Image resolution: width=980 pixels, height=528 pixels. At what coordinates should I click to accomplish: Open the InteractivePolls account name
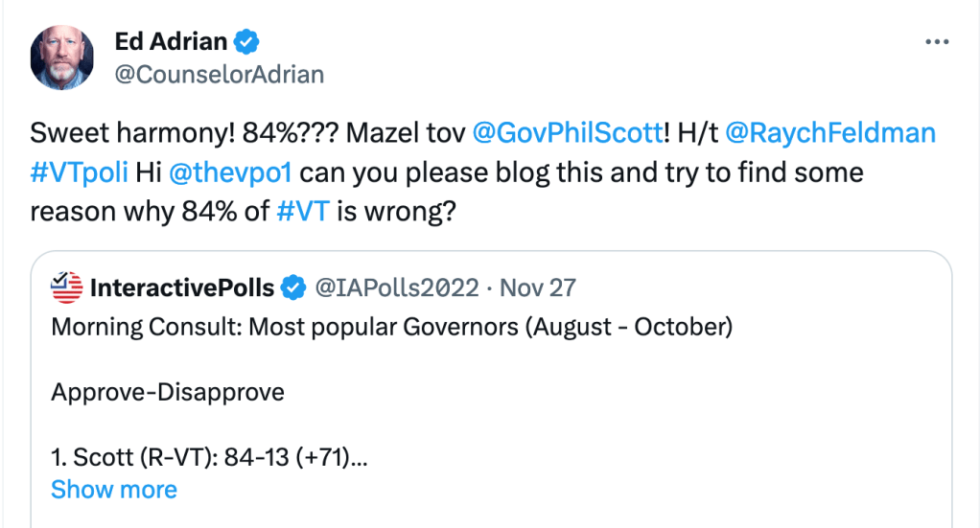182,287
